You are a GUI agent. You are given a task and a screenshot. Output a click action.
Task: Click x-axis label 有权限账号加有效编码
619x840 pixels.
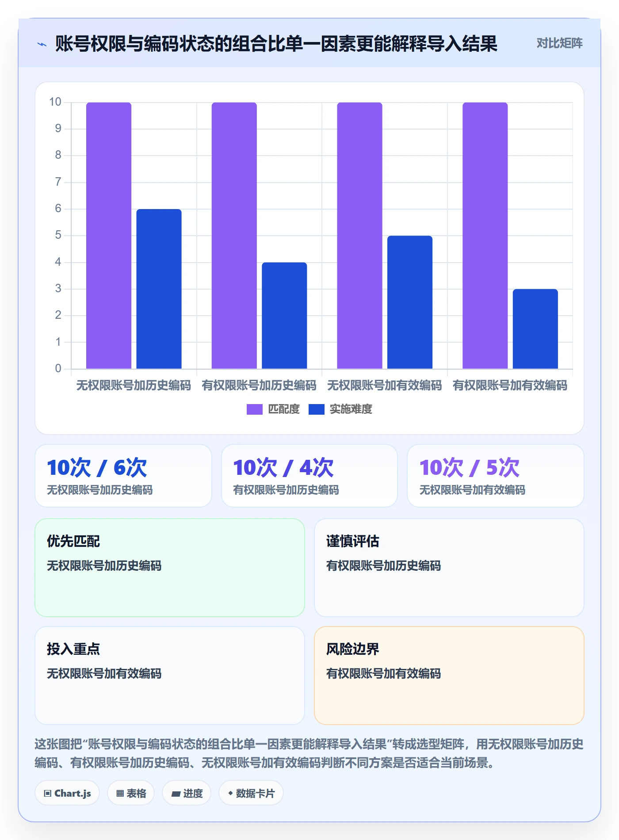point(510,386)
